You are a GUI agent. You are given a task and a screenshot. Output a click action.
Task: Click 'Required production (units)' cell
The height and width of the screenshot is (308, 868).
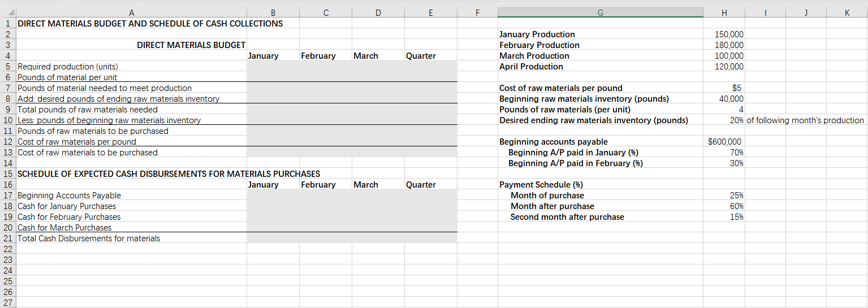point(68,67)
